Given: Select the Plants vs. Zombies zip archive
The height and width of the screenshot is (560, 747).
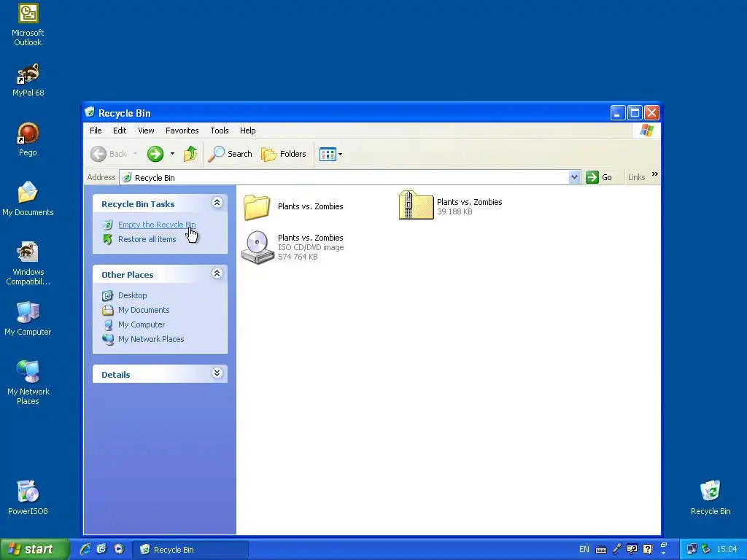Looking at the screenshot, I should point(416,205).
